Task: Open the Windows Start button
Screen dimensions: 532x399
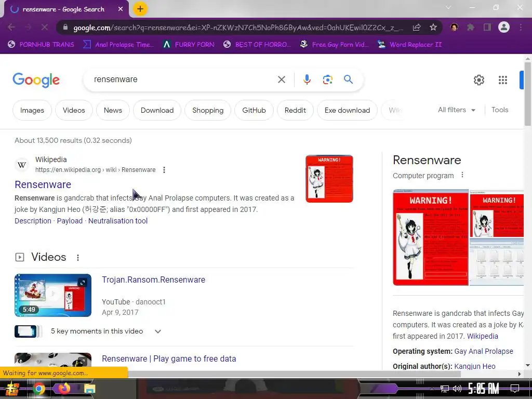Action: [x=12, y=389]
